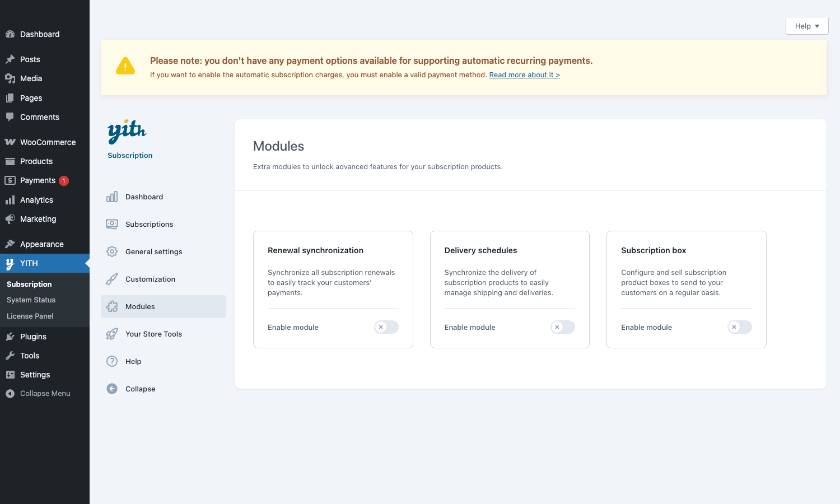
Task: Click the Plugins plug icon
Action: pyautogui.click(x=10, y=337)
